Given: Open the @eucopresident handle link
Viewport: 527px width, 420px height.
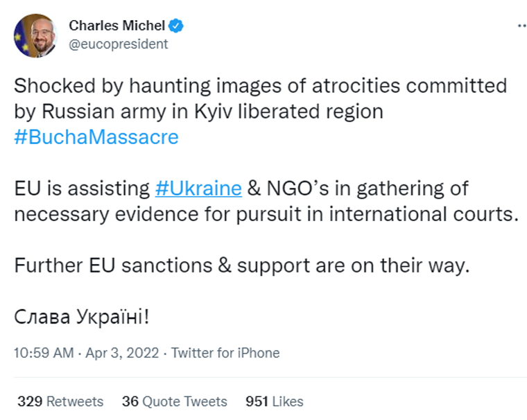Looking at the screenshot, I should click(x=118, y=44).
